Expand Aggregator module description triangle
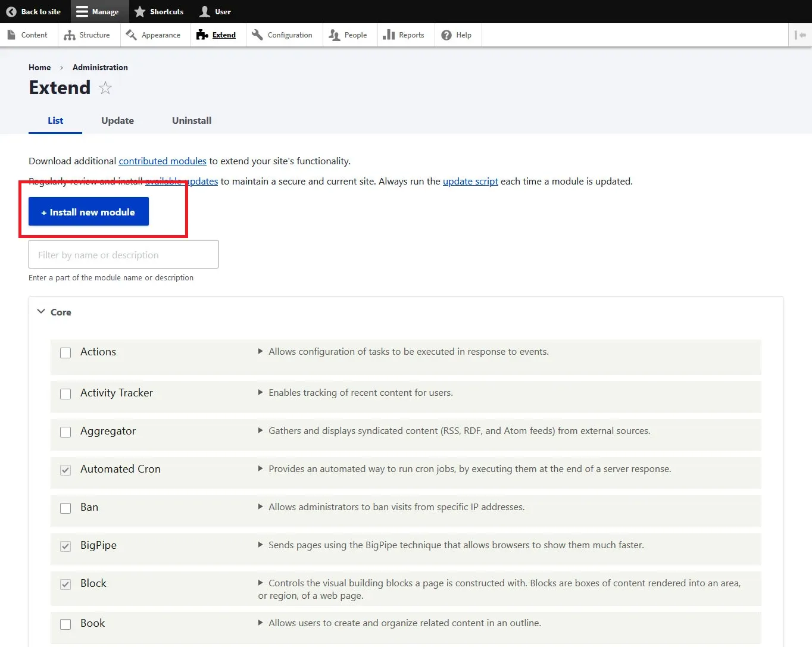The height and width of the screenshot is (647, 812). pos(260,431)
